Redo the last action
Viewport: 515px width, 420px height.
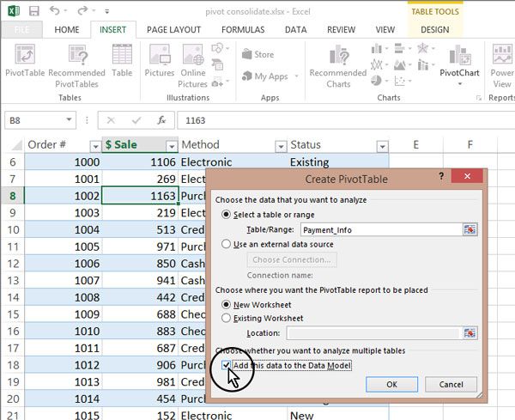coord(82,11)
